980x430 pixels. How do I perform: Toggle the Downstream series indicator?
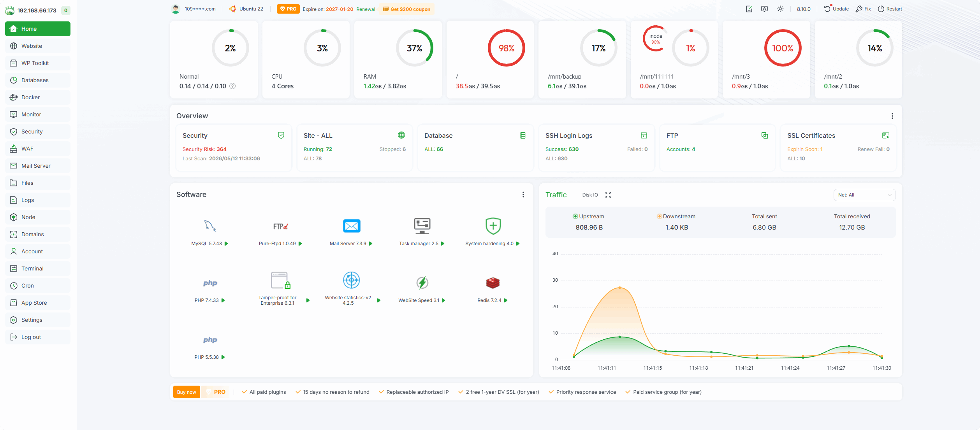click(x=659, y=216)
